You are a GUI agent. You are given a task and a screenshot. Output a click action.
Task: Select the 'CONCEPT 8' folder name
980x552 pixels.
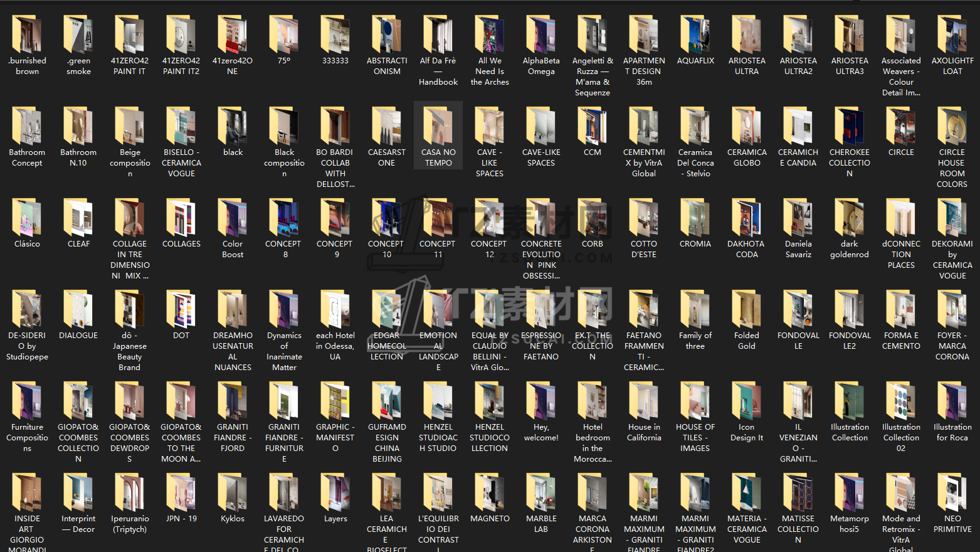pyautogui.click(x=284, y=249)
